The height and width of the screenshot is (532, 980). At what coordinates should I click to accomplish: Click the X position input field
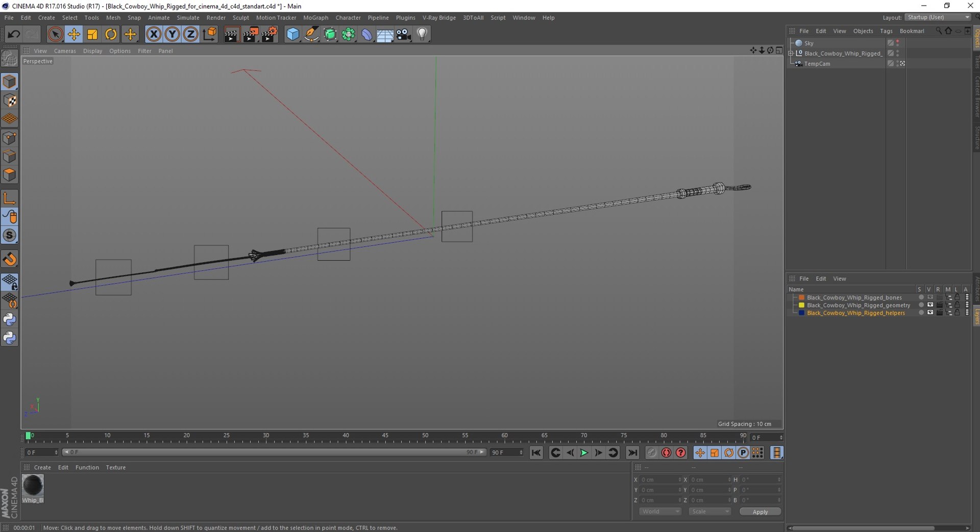pyautogui.click(x=660, y=479)
